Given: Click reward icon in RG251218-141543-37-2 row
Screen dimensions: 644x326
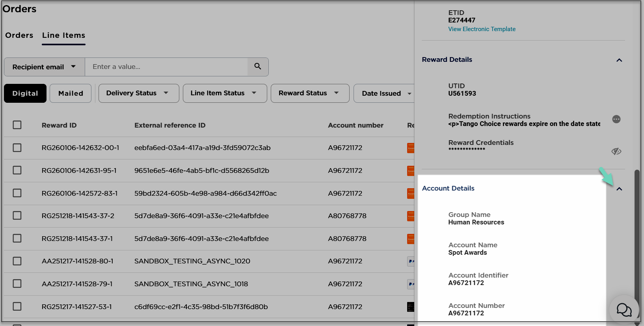Looking at the screenshot, I should point(411,216).
